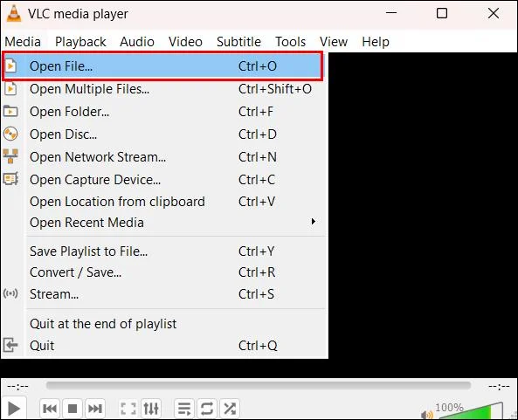Show extended settings equalizer button
Viewport: 518px width, 420px height.
pyautogui.click(x=151, y=409)
